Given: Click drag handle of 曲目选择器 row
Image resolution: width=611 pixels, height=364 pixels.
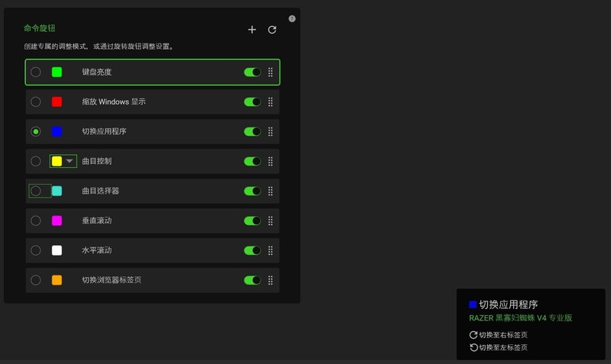Looking at the screenshot, I should coord(270,191).
